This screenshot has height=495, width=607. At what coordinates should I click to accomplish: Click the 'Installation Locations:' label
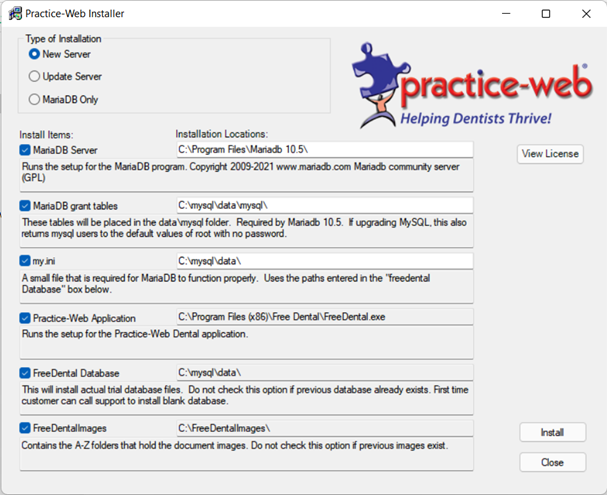tap(222, 134)
